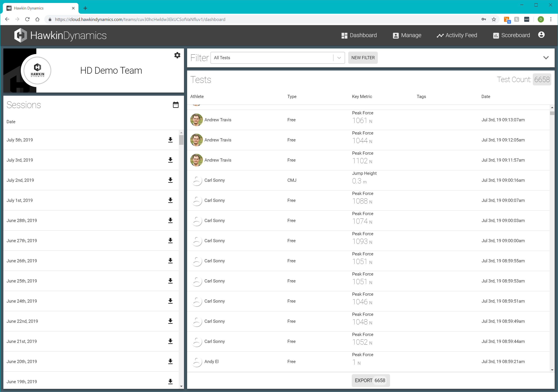This screenshot has height=392, width=558.
Task: Click the Key Metric column header
Action: 362,96
